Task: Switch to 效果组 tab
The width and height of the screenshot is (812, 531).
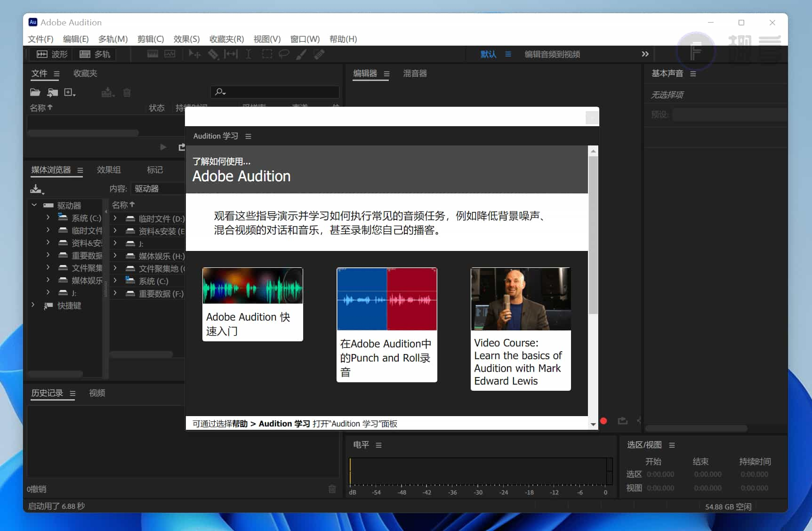Action: 109,170
